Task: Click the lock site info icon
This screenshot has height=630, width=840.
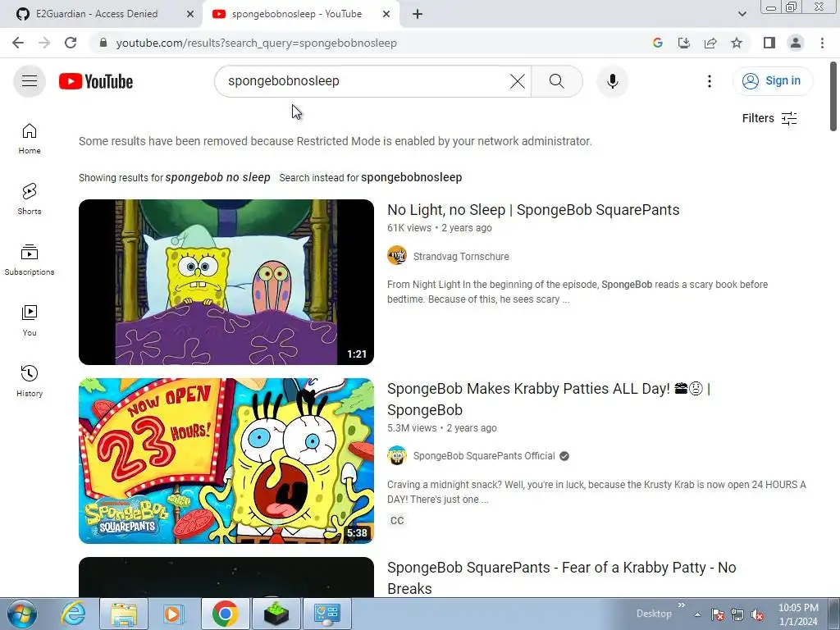Action: pos(103,43)
